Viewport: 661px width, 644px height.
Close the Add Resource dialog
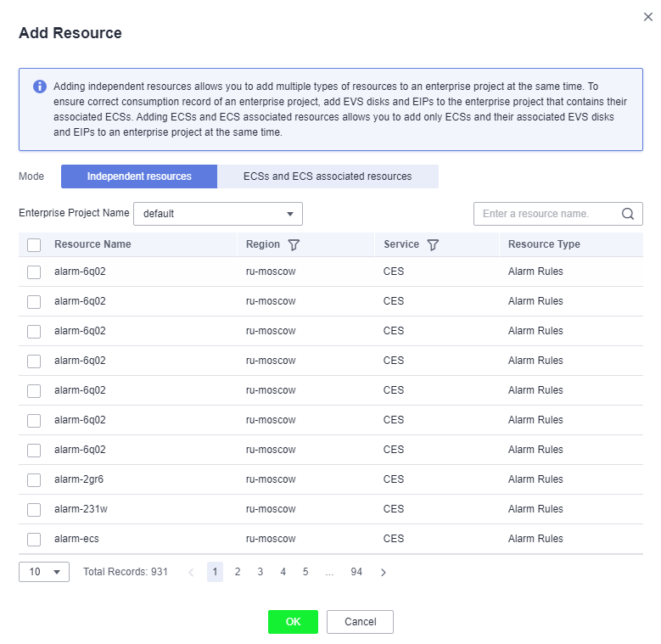click(x=648, y=17)
